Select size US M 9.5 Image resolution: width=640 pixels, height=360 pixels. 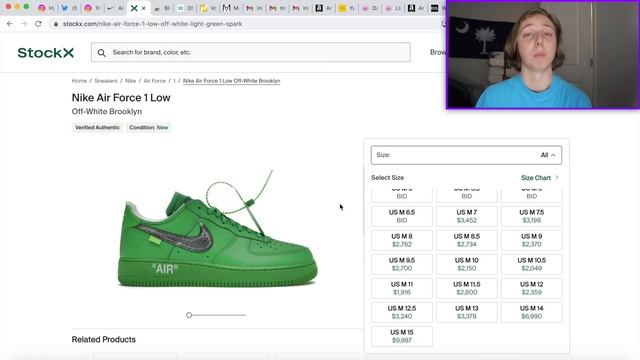coord(402,264)
